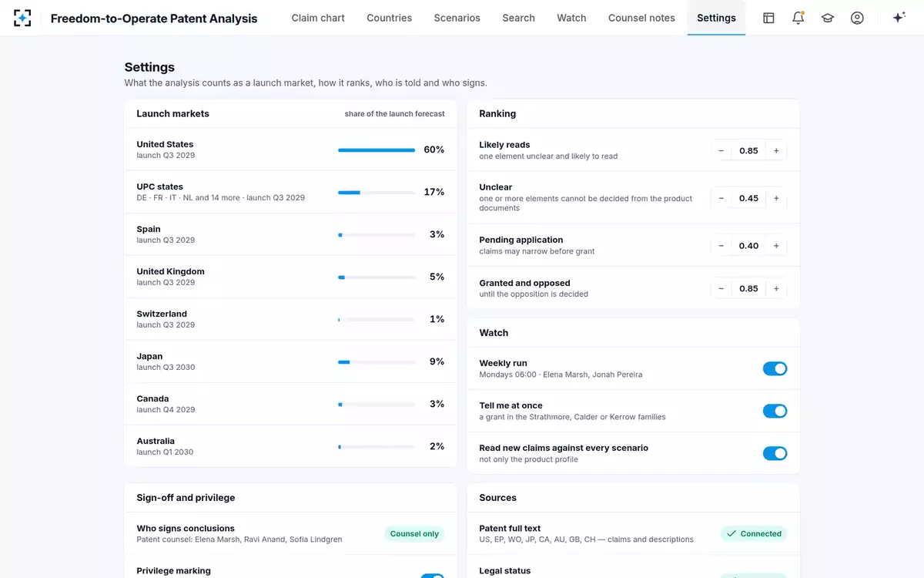
Task: Select the Settings tab
Action: click(716, 18)
